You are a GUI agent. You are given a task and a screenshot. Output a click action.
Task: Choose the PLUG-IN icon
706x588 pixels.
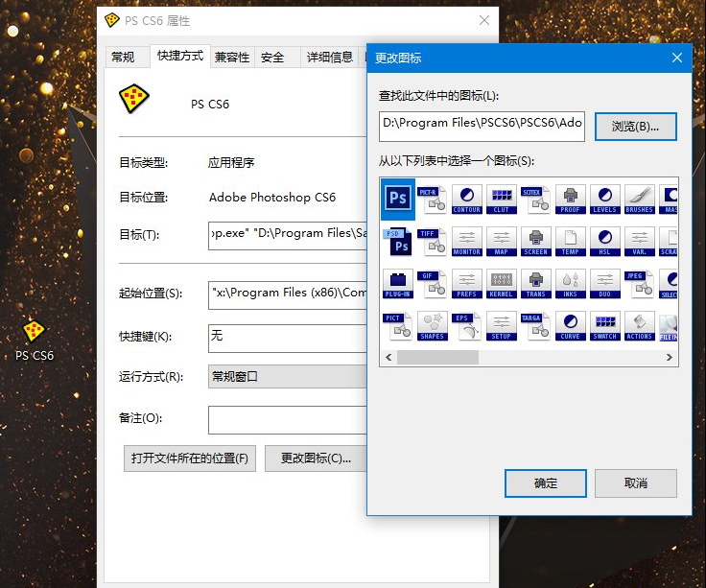(x=398, y=283)
